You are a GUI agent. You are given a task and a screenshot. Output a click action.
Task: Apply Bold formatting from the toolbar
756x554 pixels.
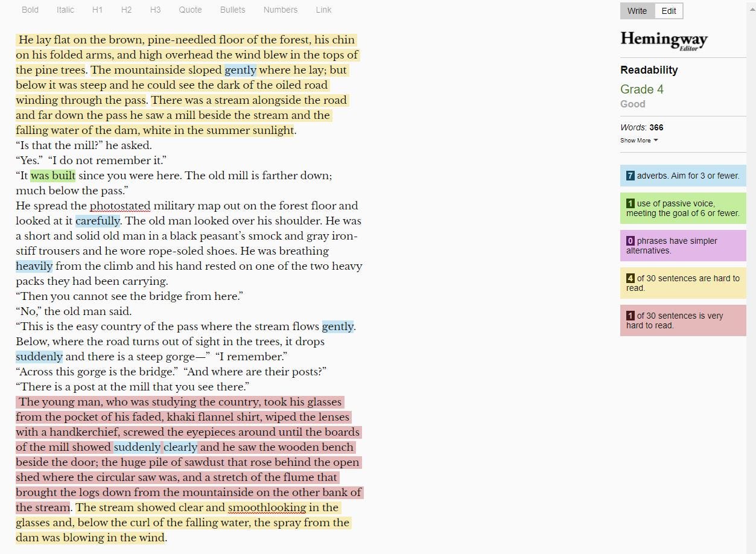tap(30, 10)
